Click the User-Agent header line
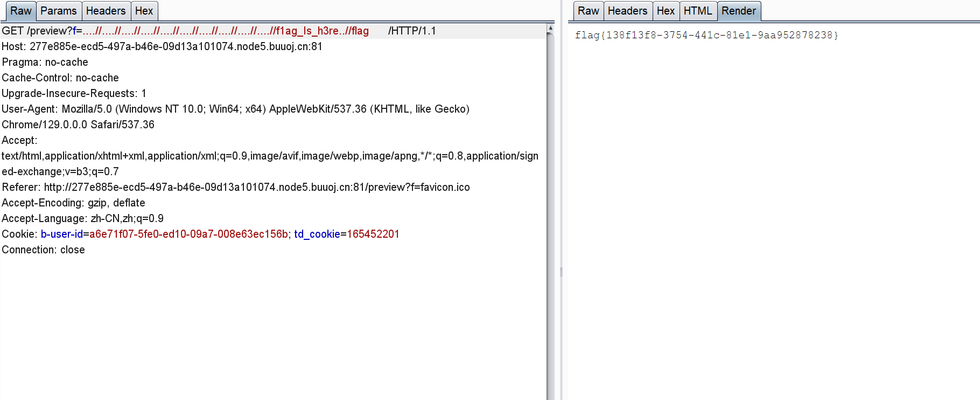The height and width of the screenshot is (400, 980). tap(235, 109)
